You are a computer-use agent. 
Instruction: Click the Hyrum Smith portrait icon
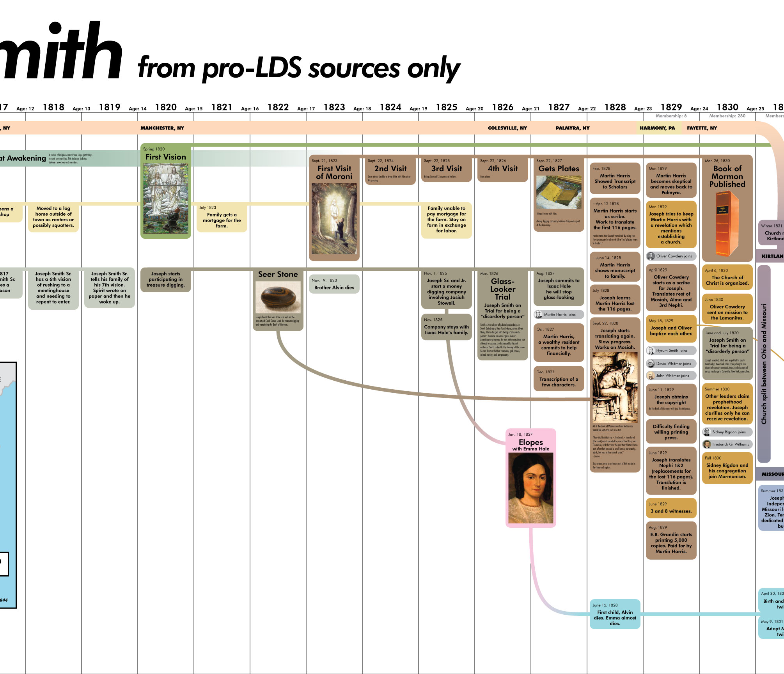click(651, 351)
